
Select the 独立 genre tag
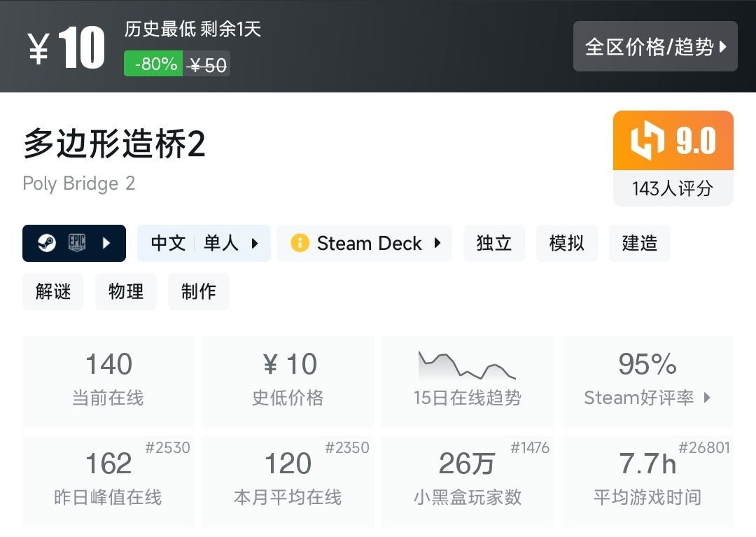[x=494, y=243]
